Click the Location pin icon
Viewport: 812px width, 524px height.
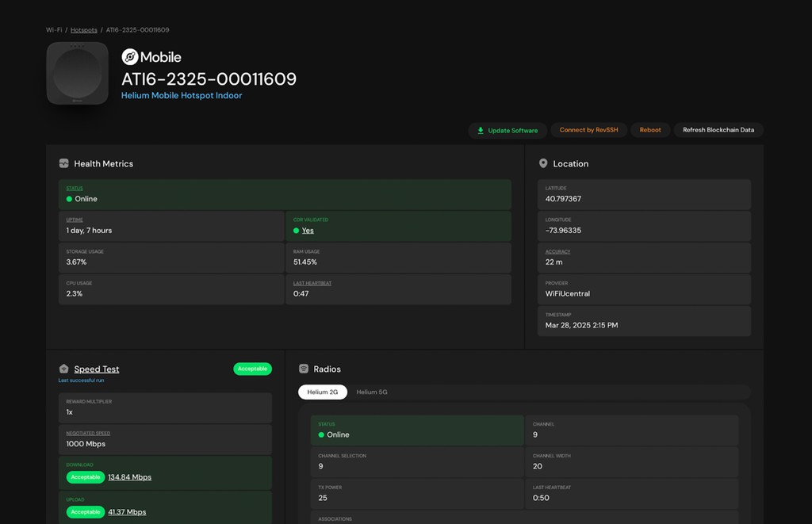click(x=543, y=163)
